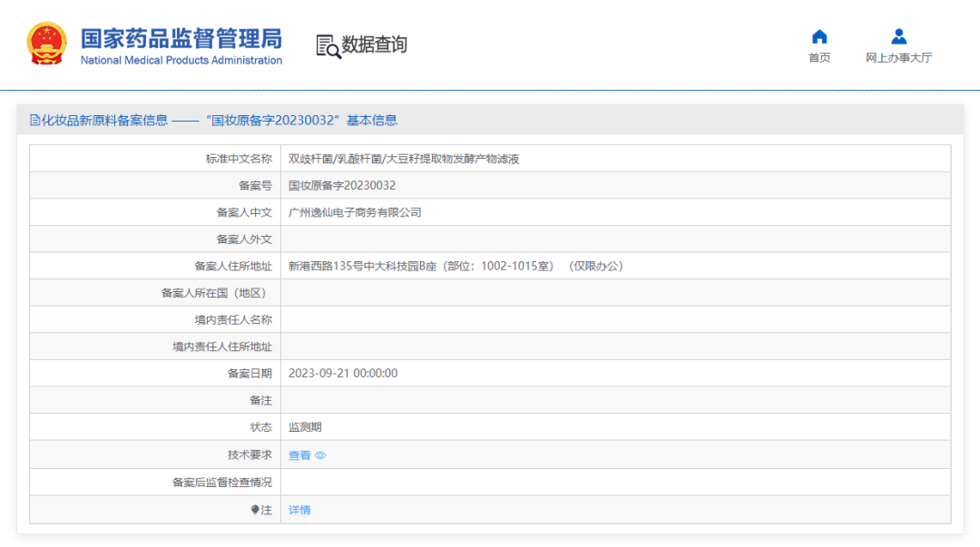Click the 境内责任人名称 label

233,320
